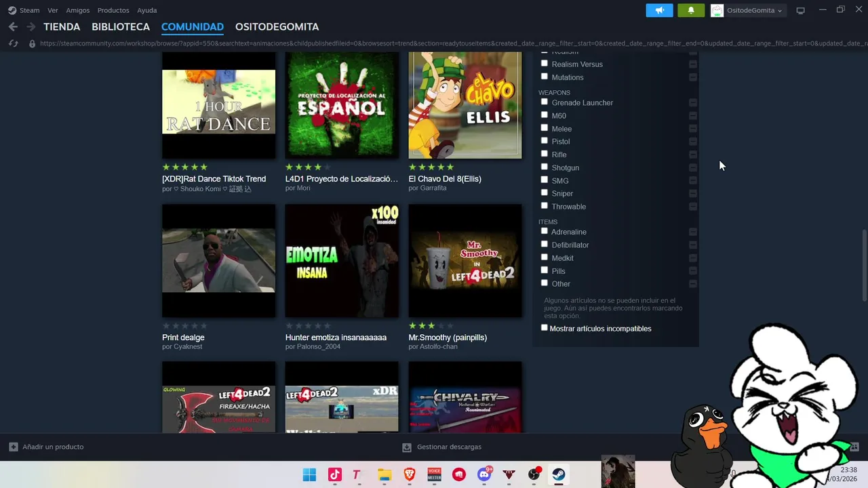Screen dimensions: 868x488
Task: Open File Explorer from the taskbar
Action: click(384, 474)
